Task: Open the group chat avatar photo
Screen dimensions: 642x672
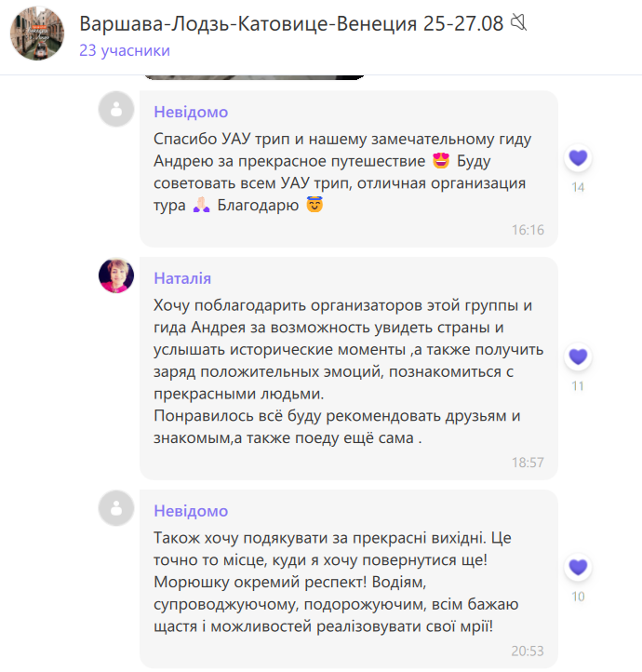Action: coord(37,34)
